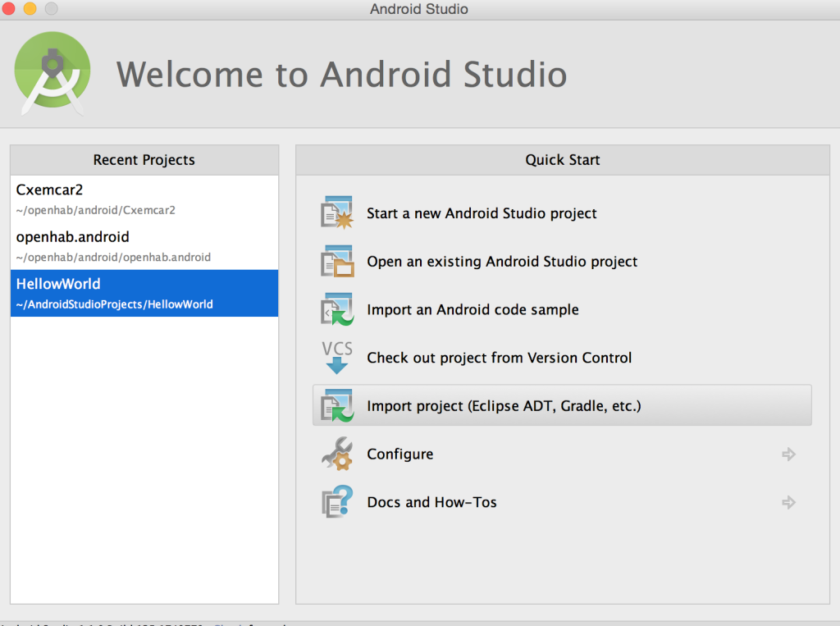
Task: Select "Import an Android code sample"
Action: [x=472, y=310]
